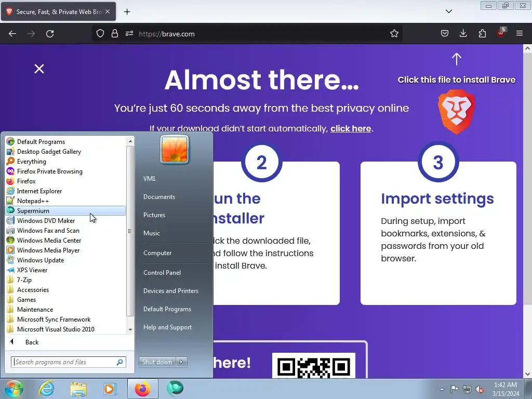Open the tracking protection shield icon
This screenshot has height=399, width=532.
point(100,34)
